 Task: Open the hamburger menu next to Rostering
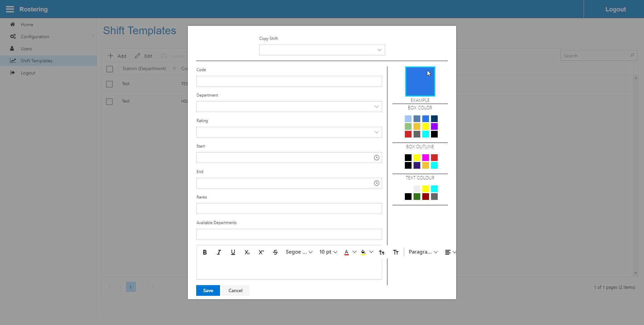pyautogui.click(x=10, y=9)
